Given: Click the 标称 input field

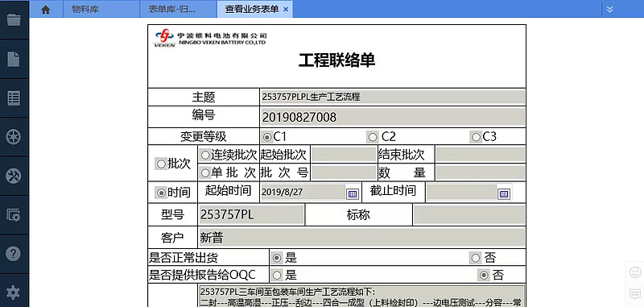Looking at the screenshot, I should pyautogui.click(x=469, y=215).
